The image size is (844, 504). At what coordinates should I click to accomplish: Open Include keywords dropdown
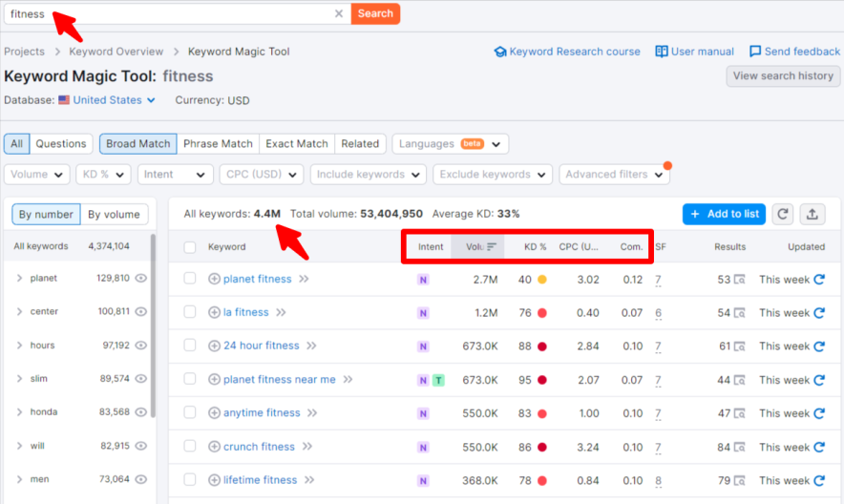(x=369, y=175)
